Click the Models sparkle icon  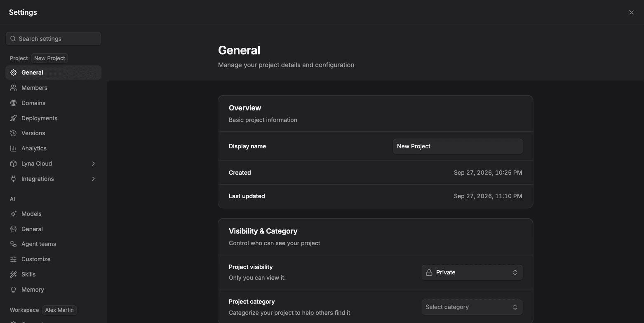[x=14, y=214]
